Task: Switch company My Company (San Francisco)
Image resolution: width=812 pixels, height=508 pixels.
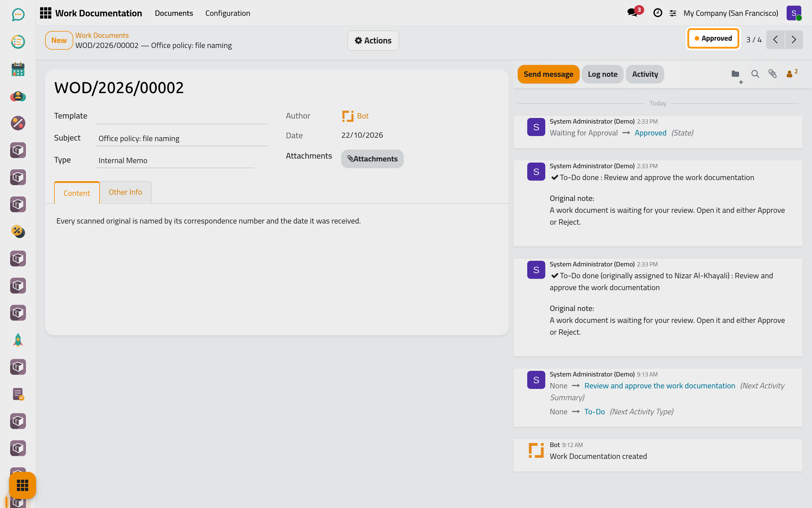Action: (x=731, y=13)
